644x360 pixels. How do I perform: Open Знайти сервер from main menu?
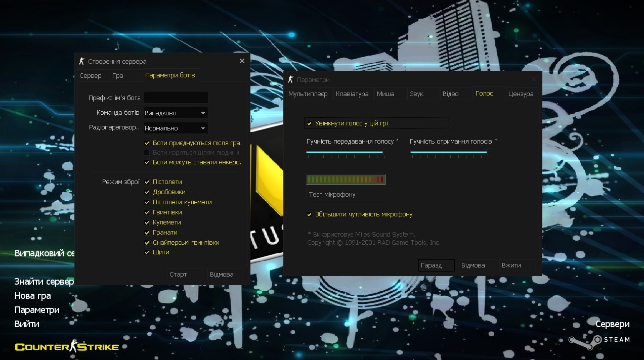pyautogui.click(x=44, y=282)
